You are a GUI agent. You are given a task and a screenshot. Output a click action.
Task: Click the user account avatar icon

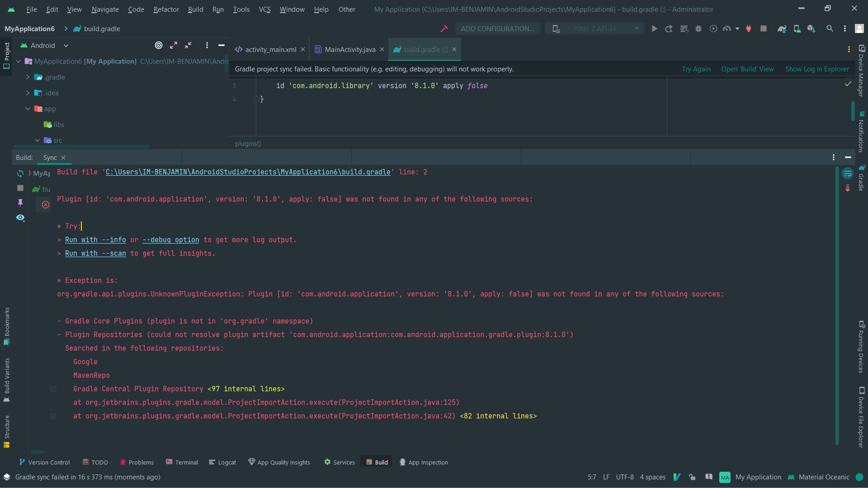tap(859, 28)
